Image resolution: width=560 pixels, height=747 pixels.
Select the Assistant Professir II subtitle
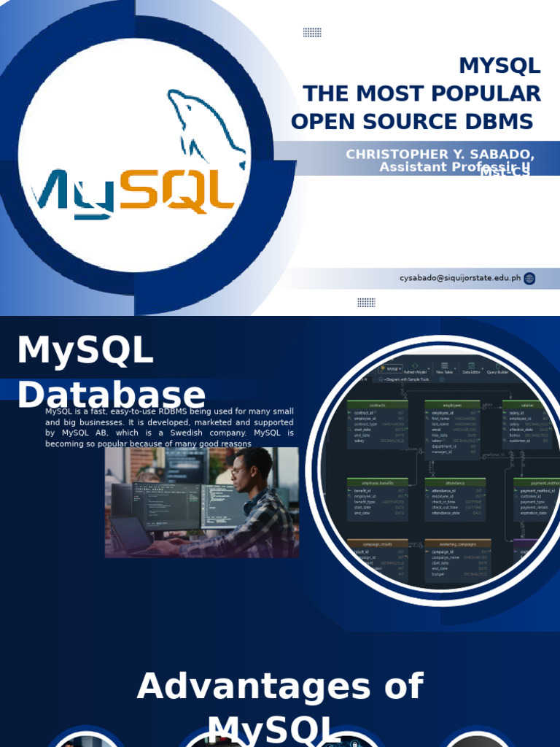coord(455,167)
